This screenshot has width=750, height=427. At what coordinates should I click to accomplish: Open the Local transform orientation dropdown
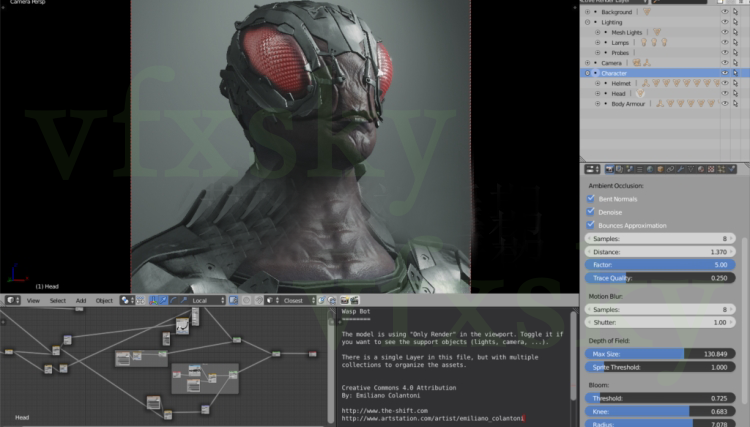tap(208, 300)
